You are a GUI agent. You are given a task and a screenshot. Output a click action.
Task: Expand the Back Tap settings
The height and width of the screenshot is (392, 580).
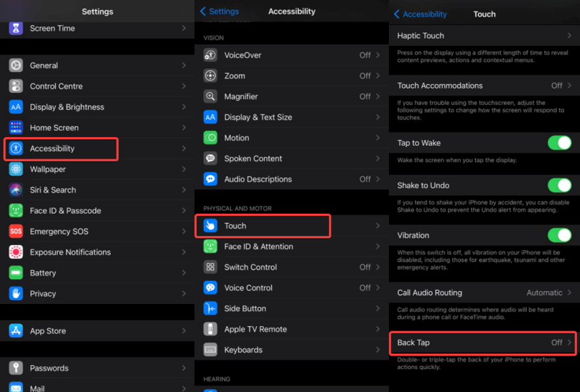pos(482,342)
